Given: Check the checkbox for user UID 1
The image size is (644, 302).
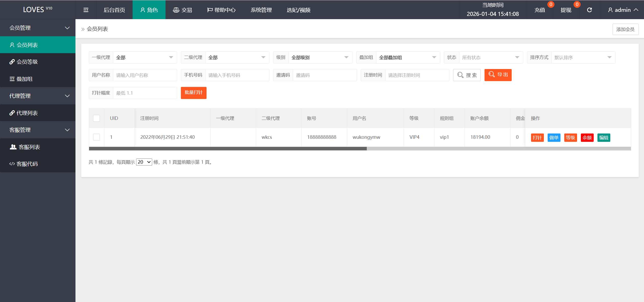Looking at the screenshot, I should 96,137.
